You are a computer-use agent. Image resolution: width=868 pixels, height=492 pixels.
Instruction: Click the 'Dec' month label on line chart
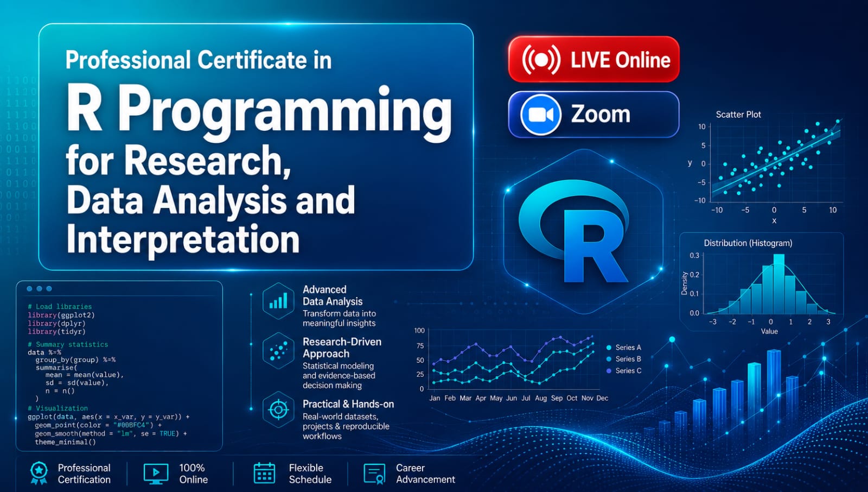(x=602, y=398)
